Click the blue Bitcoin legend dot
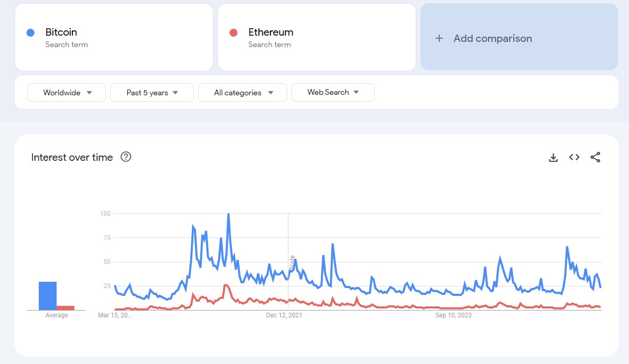The height and width of the screenshot is (364, 629). (x=30, y=32)
